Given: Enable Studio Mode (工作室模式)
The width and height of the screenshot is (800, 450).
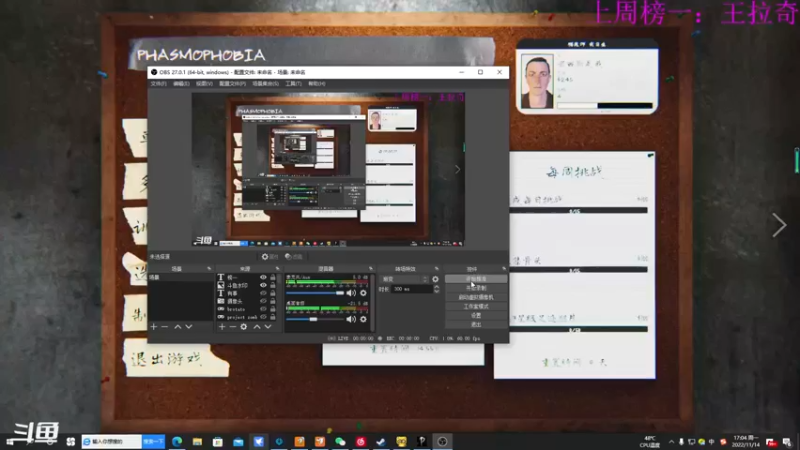Looking at the screenshot, I should pos(476,307).
